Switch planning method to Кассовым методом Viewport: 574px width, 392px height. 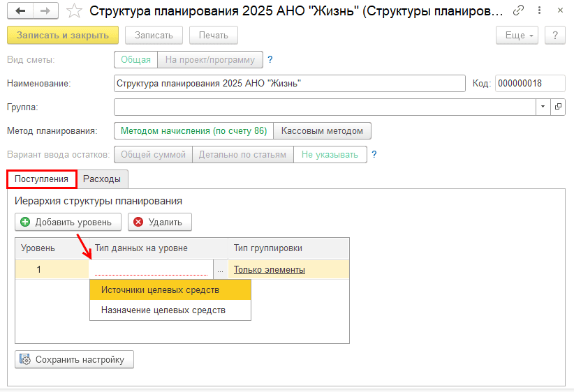point(322,130)
